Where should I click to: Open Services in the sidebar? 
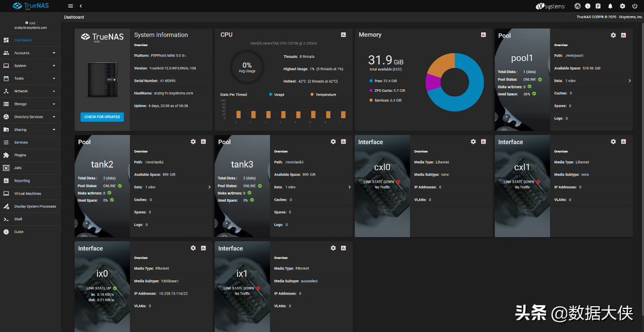click(31, 142)
